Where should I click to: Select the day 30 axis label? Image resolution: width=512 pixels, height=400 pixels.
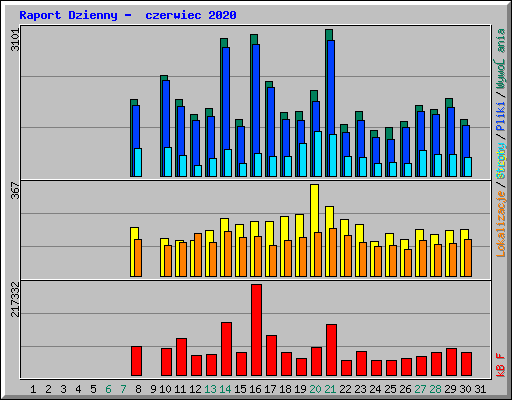[465, 389]
